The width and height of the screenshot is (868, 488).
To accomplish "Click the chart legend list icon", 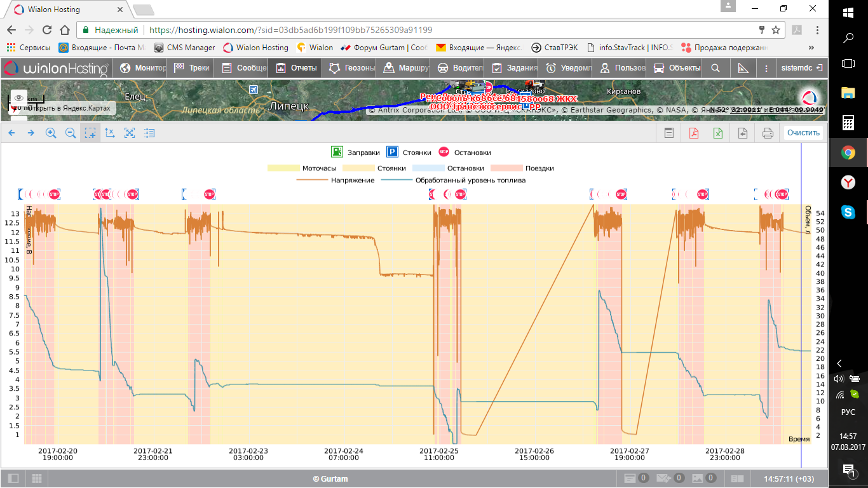I will tap(149, 133).
